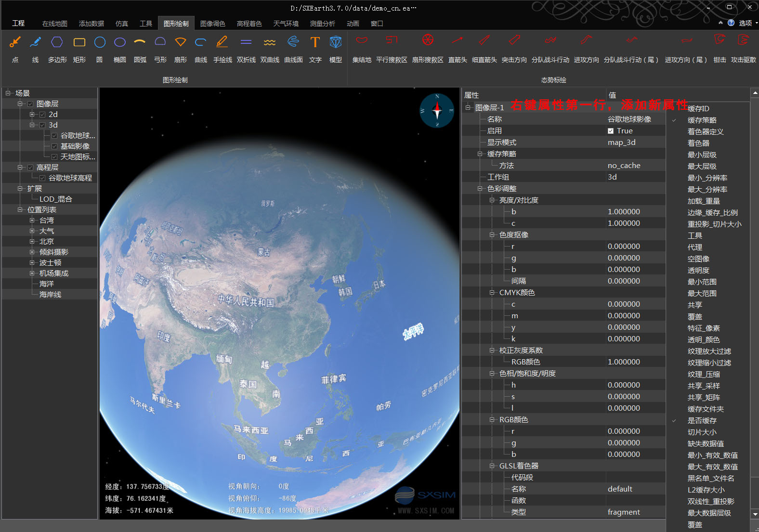The height and width of the screenshot is (532, 759).
Task: Expand the 台湾 location node
Action: pos(32,220)
